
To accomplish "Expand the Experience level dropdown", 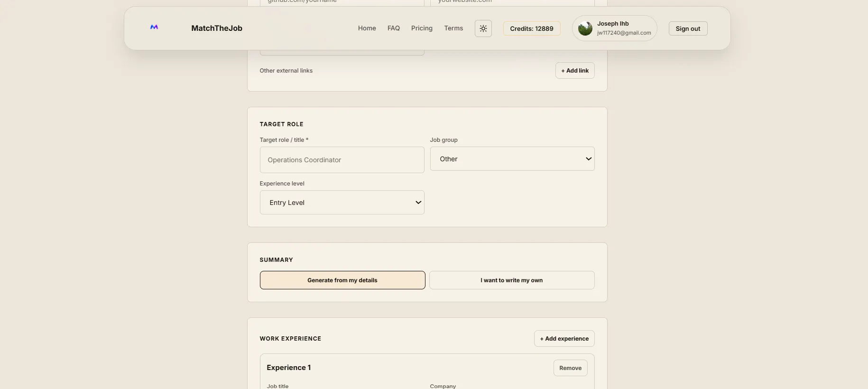I will (342, 203).
